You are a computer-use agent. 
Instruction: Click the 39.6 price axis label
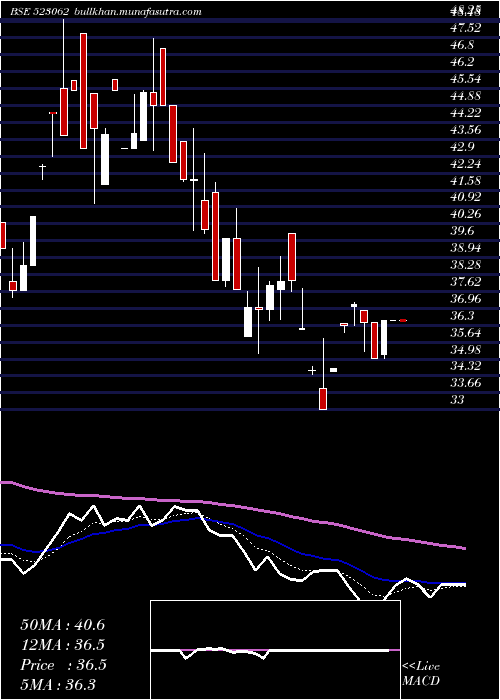coord(462,231)
